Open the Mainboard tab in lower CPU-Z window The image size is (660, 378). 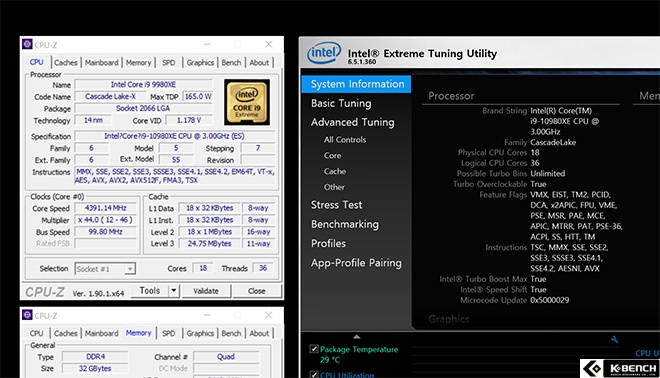(x=102, y=333)
